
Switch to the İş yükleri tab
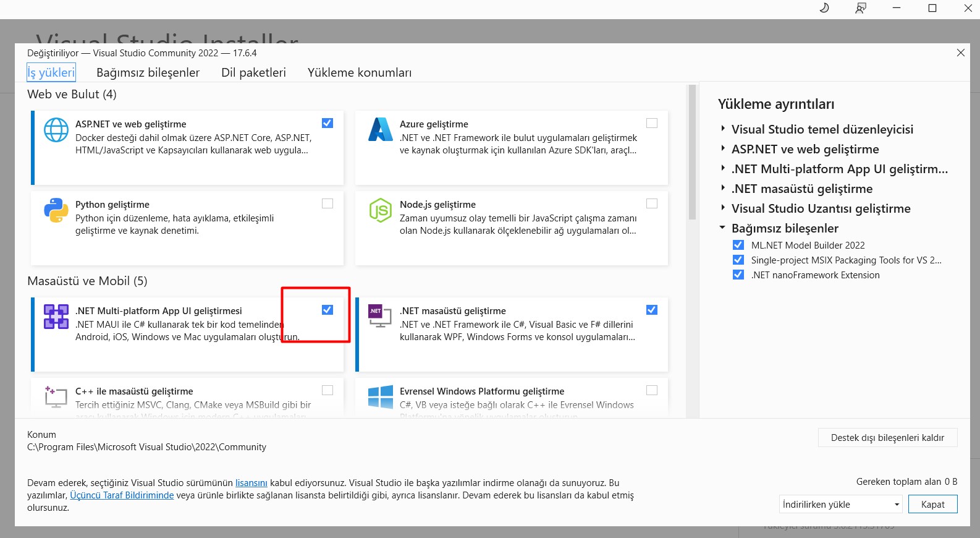51,72
